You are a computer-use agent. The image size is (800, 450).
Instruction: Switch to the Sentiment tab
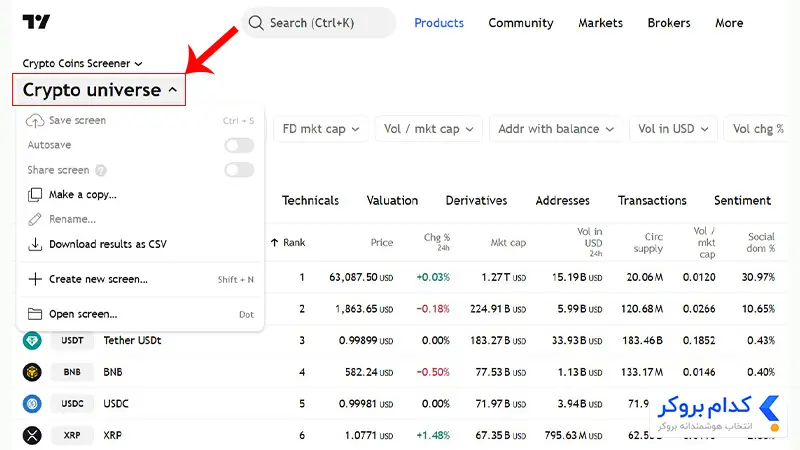pos(742,201)
